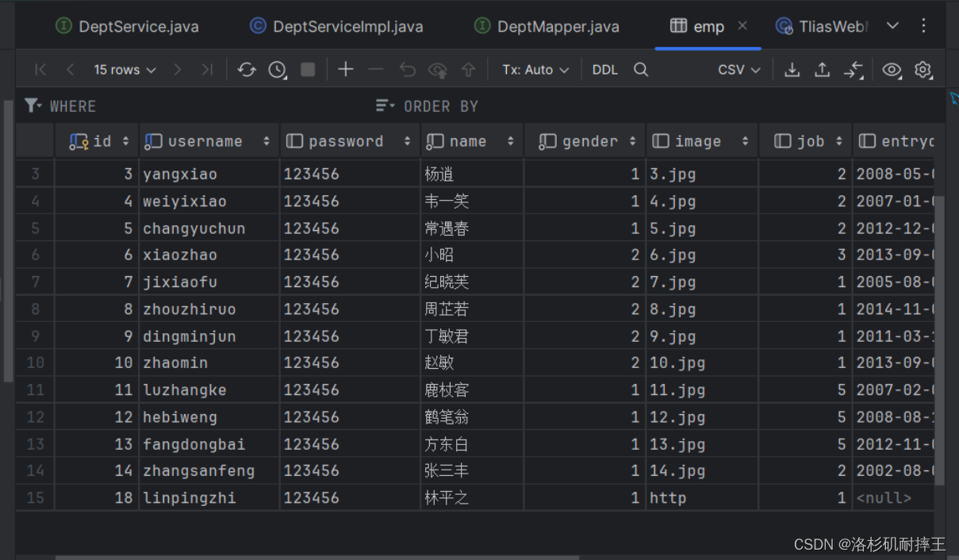
Task: Sort by image column arrows
Action: click(x=746, y=141)
